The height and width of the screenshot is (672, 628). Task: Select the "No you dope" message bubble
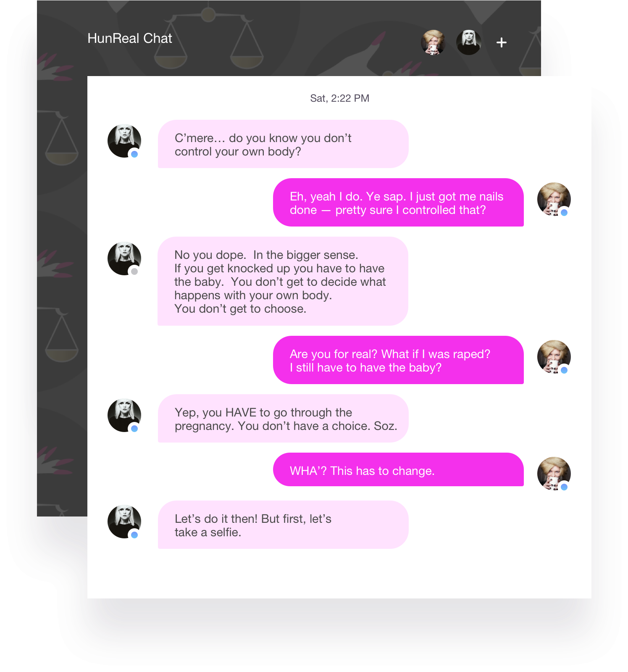283,281
